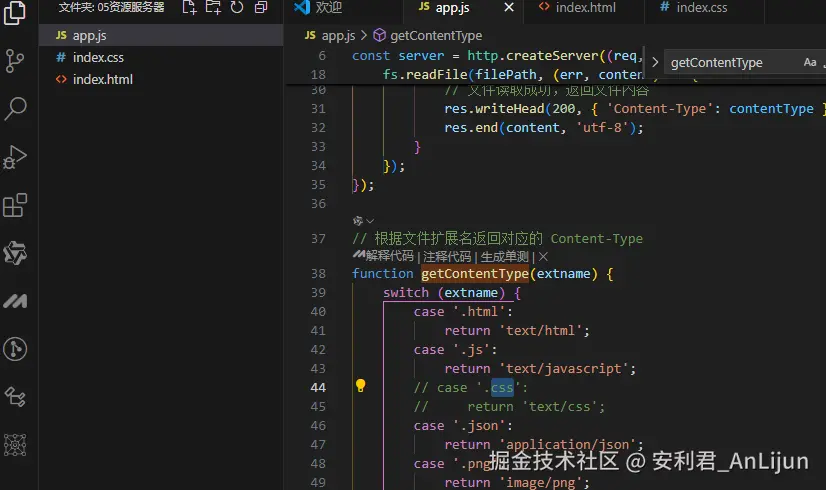This screenshot has width=826, height=490.
Task: Open the Source Control view
Action: coord(15,61)
